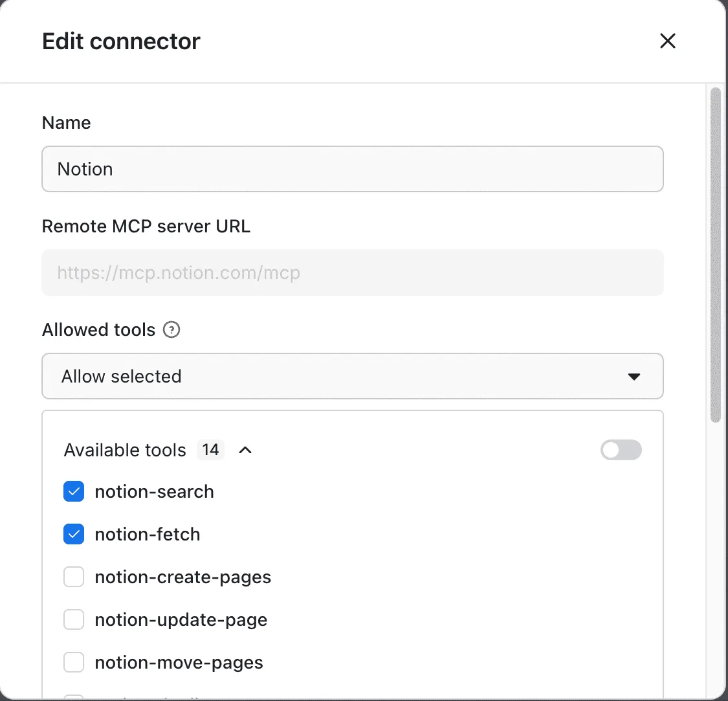
Task: Click the notion-update-page tool label
Action: (x=181, y=620)
